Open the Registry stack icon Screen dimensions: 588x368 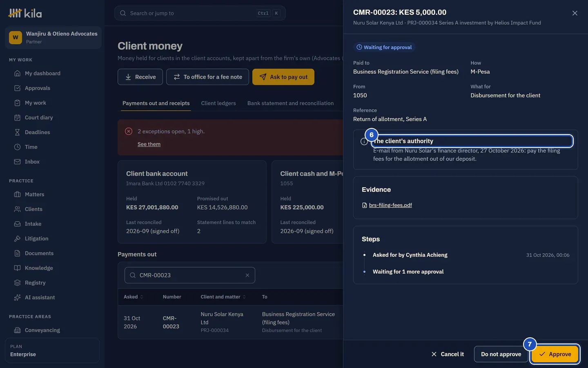[x=17, y=283]
